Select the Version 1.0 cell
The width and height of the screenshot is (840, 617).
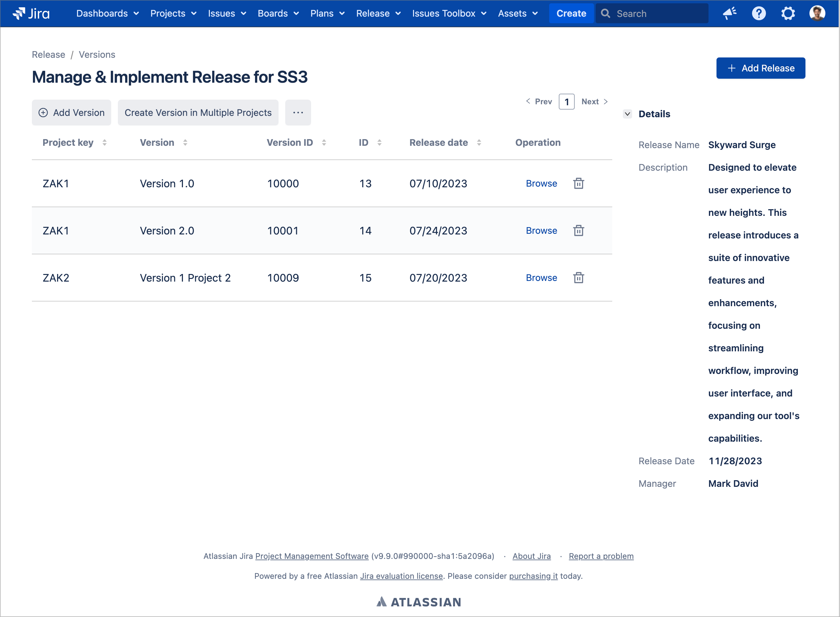pos(167,183)
